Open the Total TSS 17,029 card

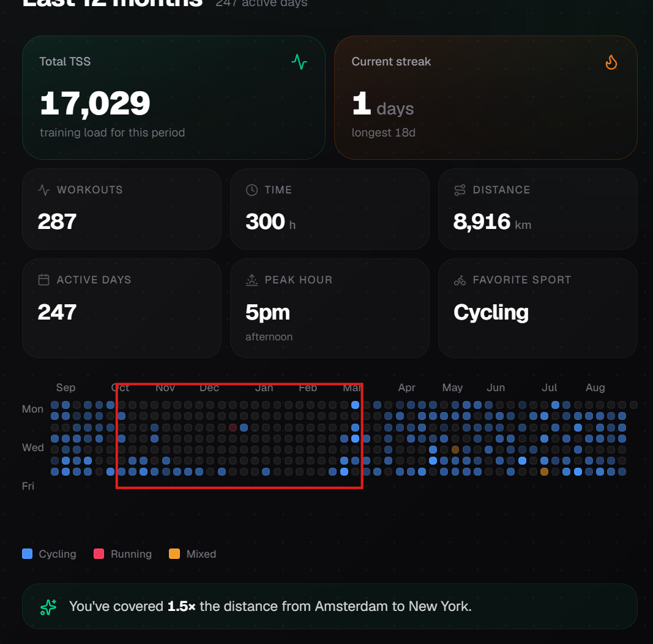[174, 97]
